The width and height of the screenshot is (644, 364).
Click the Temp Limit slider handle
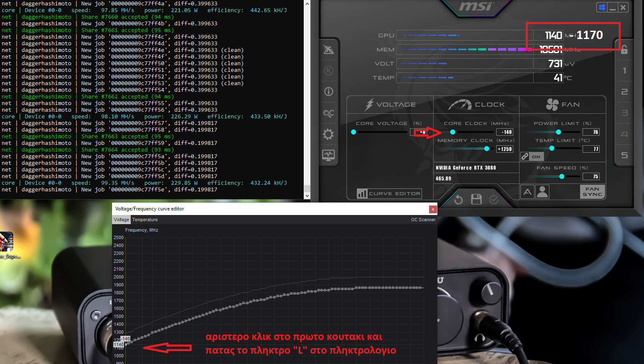[552, 148]
